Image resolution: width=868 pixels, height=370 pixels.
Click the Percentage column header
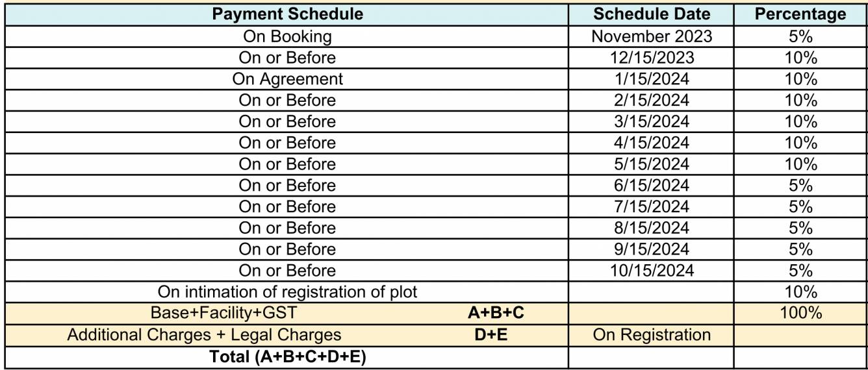tap(800, 14)
